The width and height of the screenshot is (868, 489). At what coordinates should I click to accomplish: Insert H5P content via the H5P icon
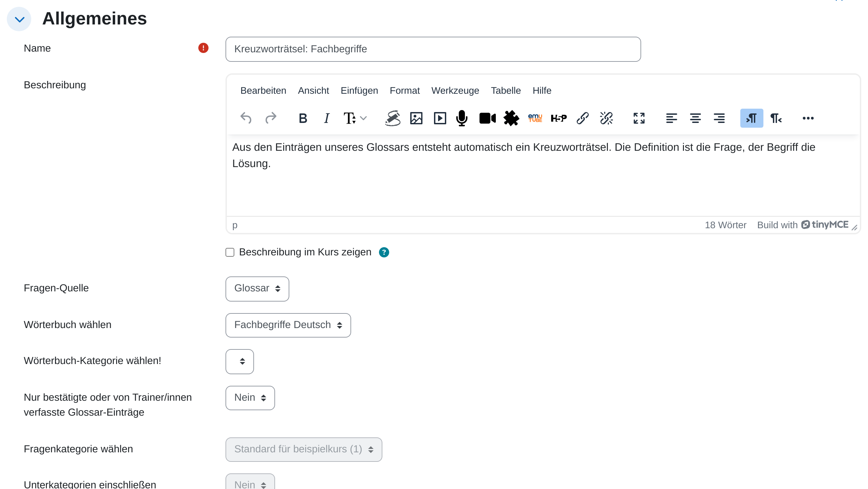559,118
